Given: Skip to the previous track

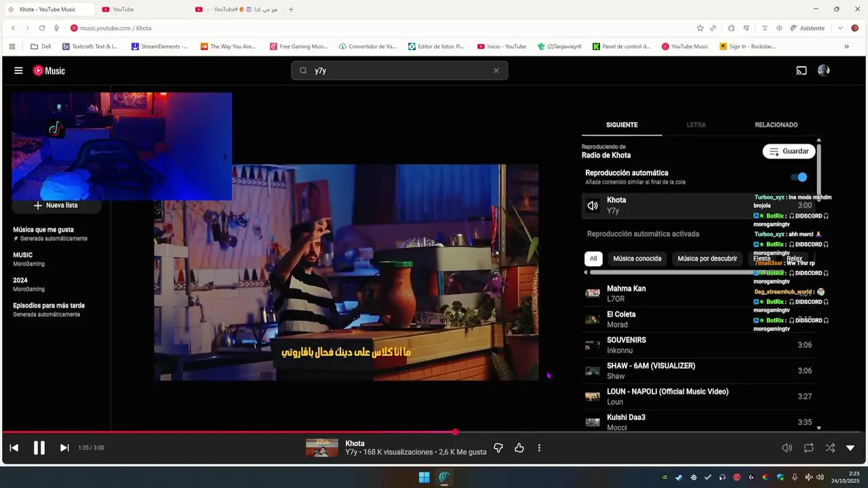Looking at the screenshot, I should tap(14, 447).
